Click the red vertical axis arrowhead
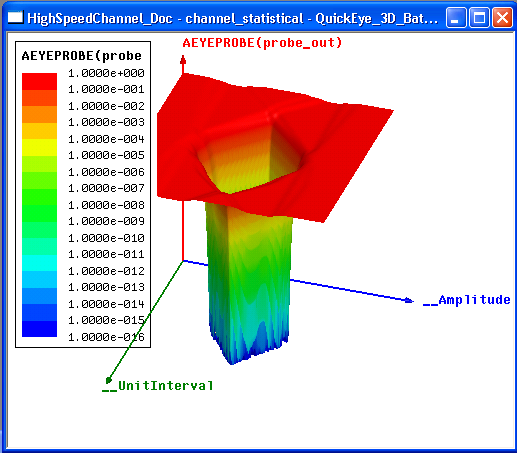Image resolution: width=517 pixels, height=453 pixels. 183,60
